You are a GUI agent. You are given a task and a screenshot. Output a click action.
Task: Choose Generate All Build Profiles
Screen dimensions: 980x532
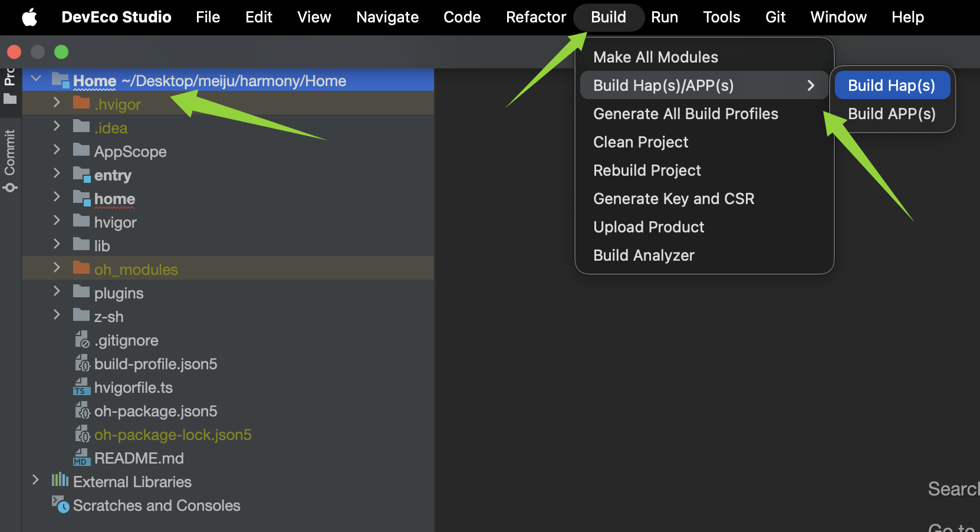[705, 114]
